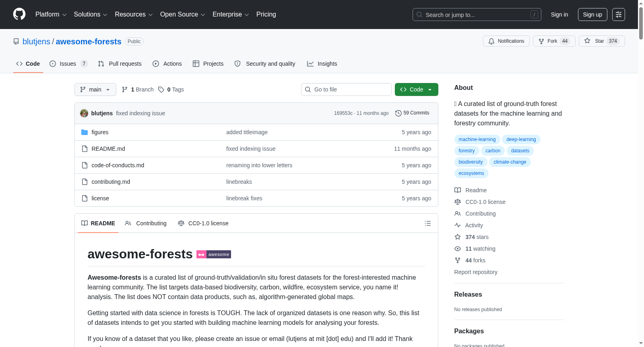This screenshot has height=347, width=644.
Task: Click the Report repository link
Action: [476, 272]
